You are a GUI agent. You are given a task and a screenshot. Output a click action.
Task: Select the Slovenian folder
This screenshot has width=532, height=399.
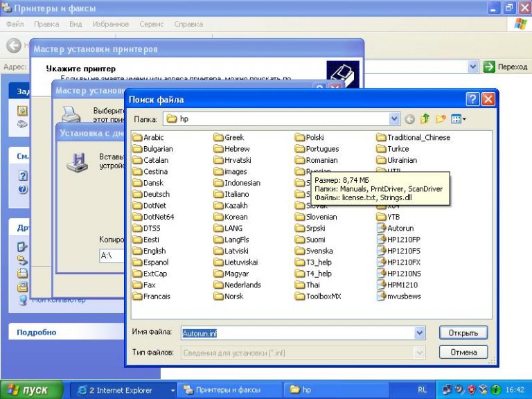pos(316,217)
